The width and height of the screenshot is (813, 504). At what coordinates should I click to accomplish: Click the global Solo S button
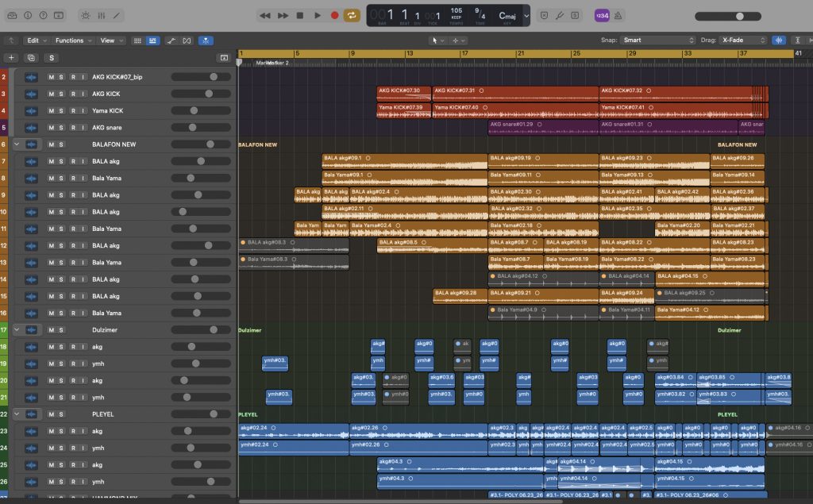(x=52, y=58)
